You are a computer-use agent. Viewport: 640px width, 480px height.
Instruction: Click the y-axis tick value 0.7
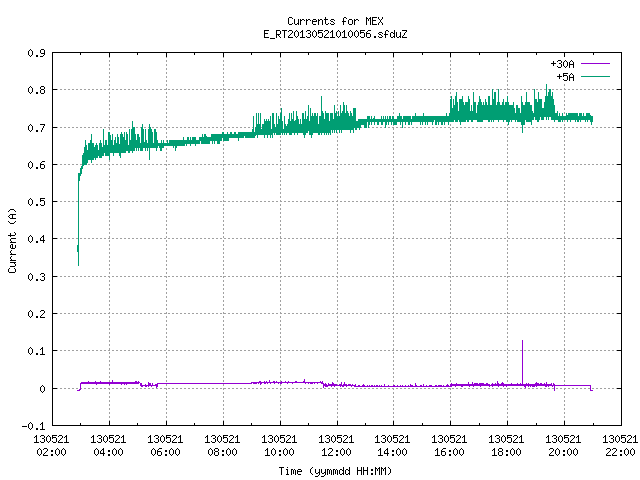[x=36, y=128]
